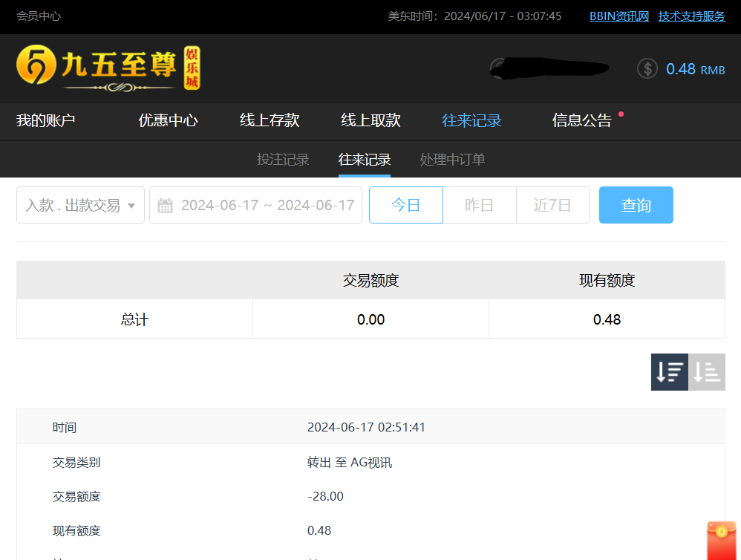Select the descending sort icon

coord(669,371)
